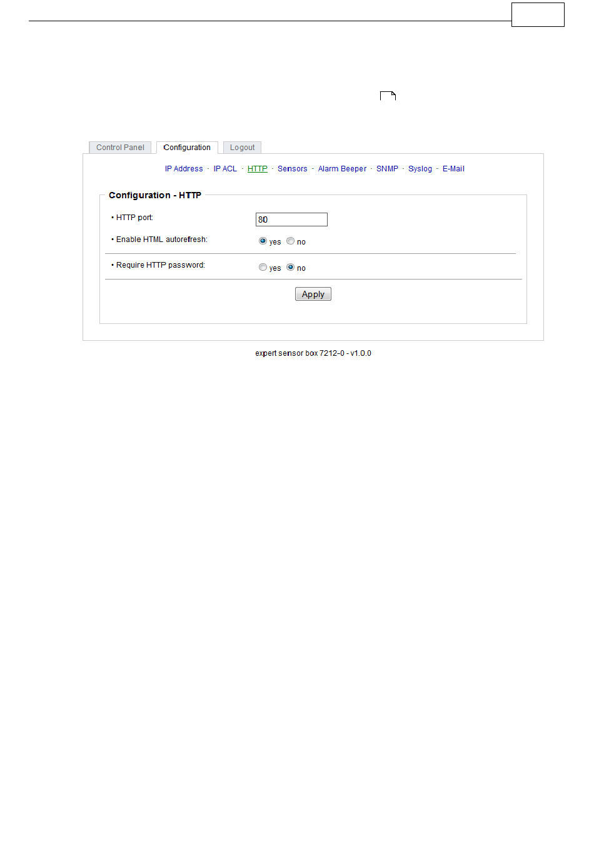Viewport: 594px width, 868px height.
Task: Click the HTTP port input field
Action: 291,220
